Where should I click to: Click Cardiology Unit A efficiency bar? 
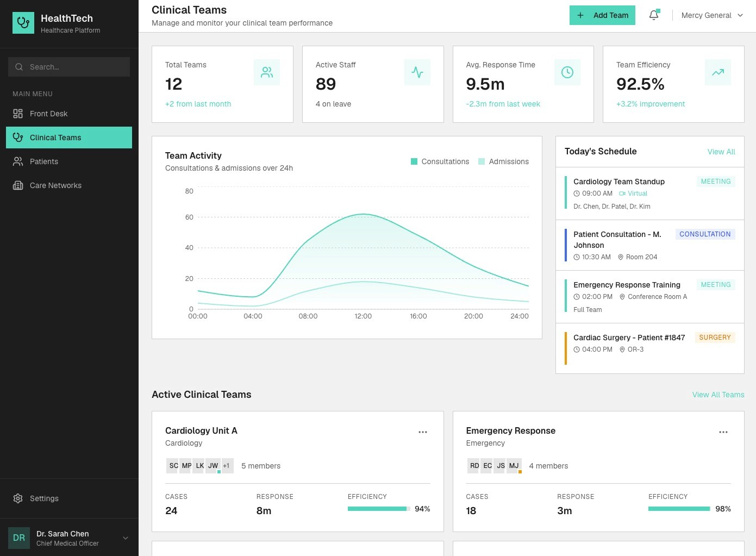pyautogui.click(x=379, y=509)
